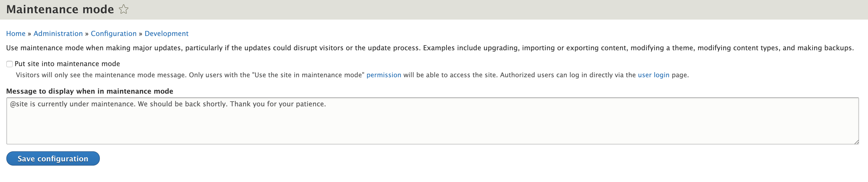This screenshot has width=868, height=182.
Task: Toggle the site maintenance checkbox off
Action: pos(9,63)
